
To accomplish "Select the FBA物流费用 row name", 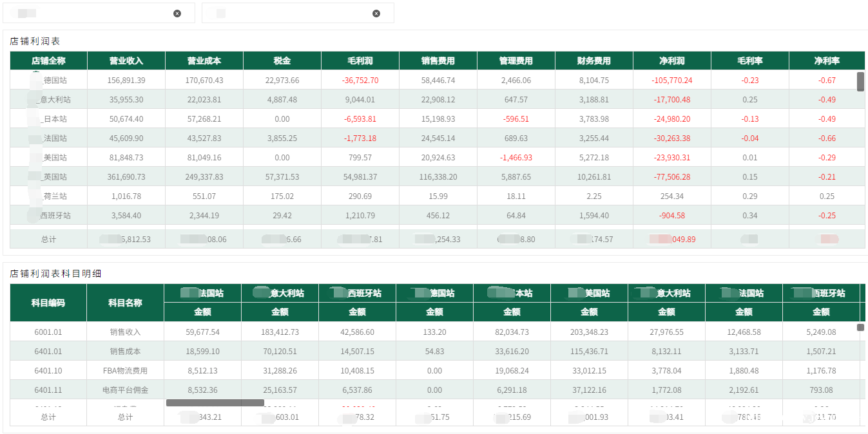I will 125,371.
